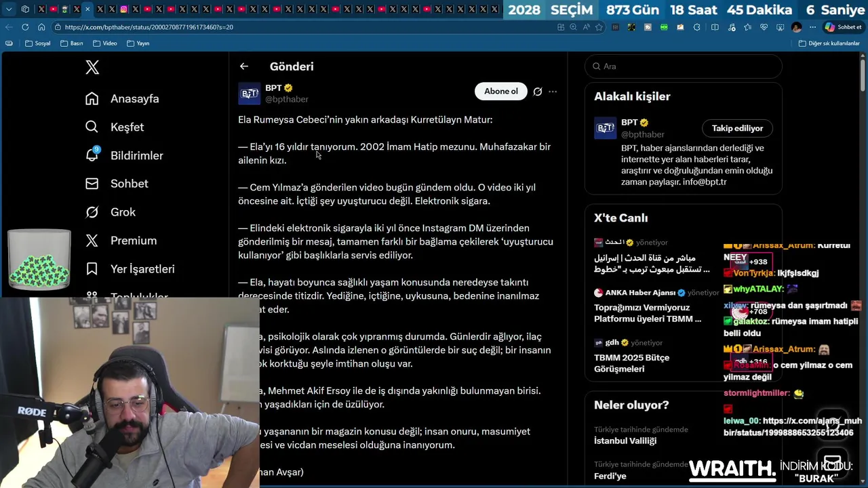Image resolution: width=868 pixels, height=488 pixels.
Task: Open Ferdi'ye trending topic
Action: coord(610,476)
